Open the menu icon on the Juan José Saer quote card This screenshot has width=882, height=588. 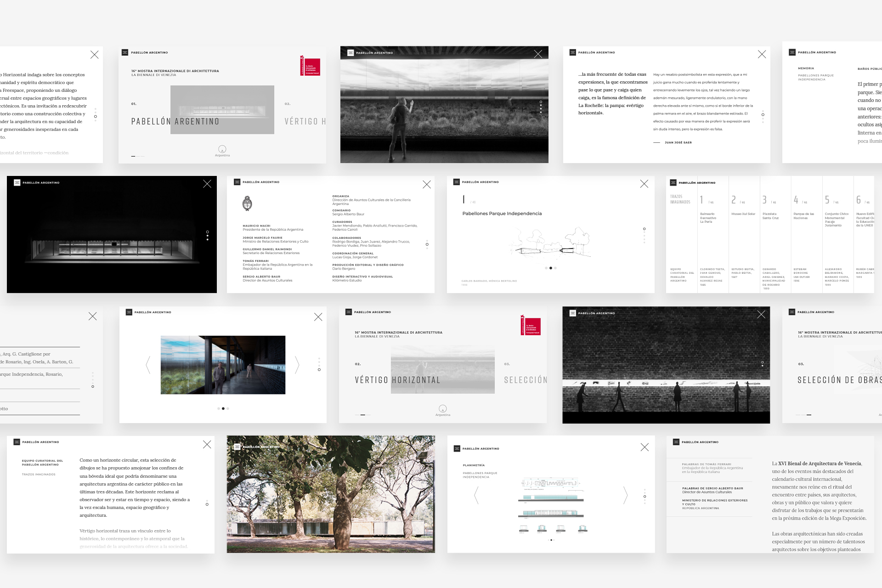pyautogui.click(x=572, y=52)
